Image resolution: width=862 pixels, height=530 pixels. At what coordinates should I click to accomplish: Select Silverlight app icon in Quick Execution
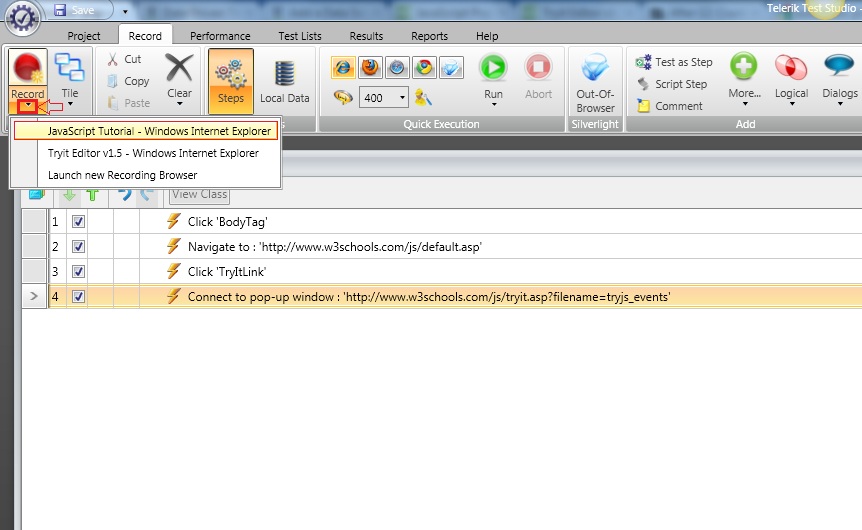click(x=451, y=68)
